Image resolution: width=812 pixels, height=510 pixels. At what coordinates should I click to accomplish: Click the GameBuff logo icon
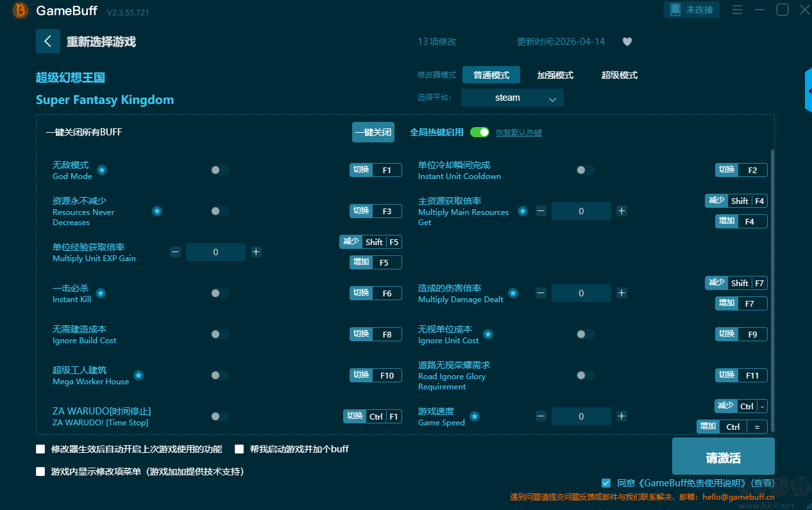[21, 11]
